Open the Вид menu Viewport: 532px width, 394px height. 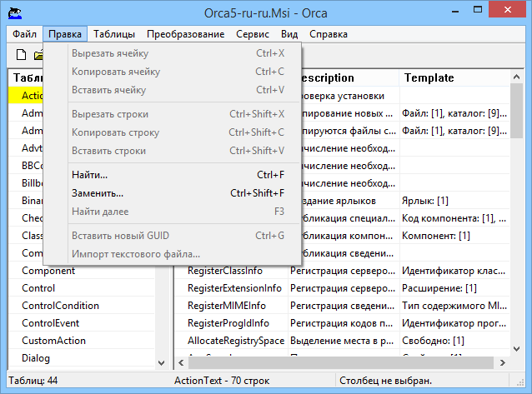tap(289, 34)
